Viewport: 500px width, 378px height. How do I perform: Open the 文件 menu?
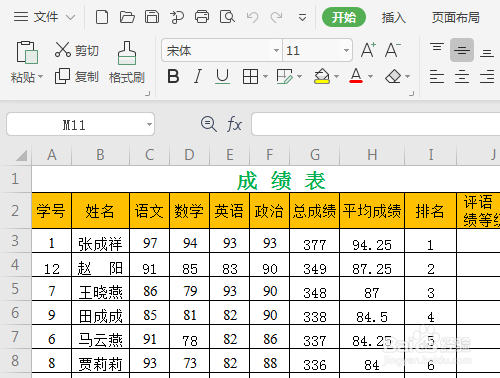coord(45,17)
